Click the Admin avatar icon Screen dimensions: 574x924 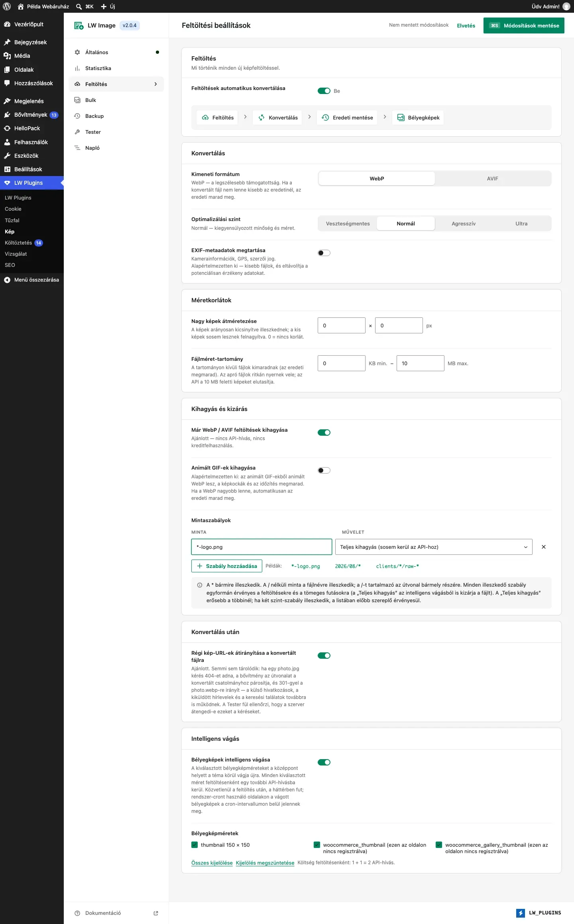tap(566, 6)
